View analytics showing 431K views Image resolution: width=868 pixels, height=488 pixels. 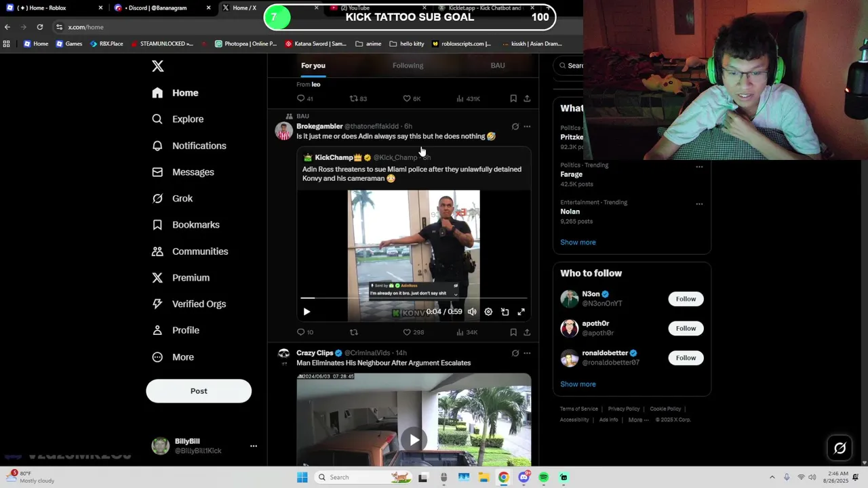coord(468,99)
